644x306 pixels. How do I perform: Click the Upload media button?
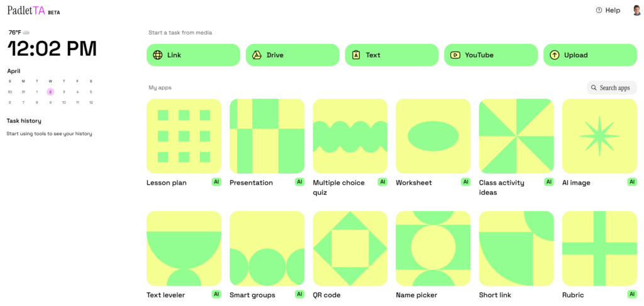[590, 55]
